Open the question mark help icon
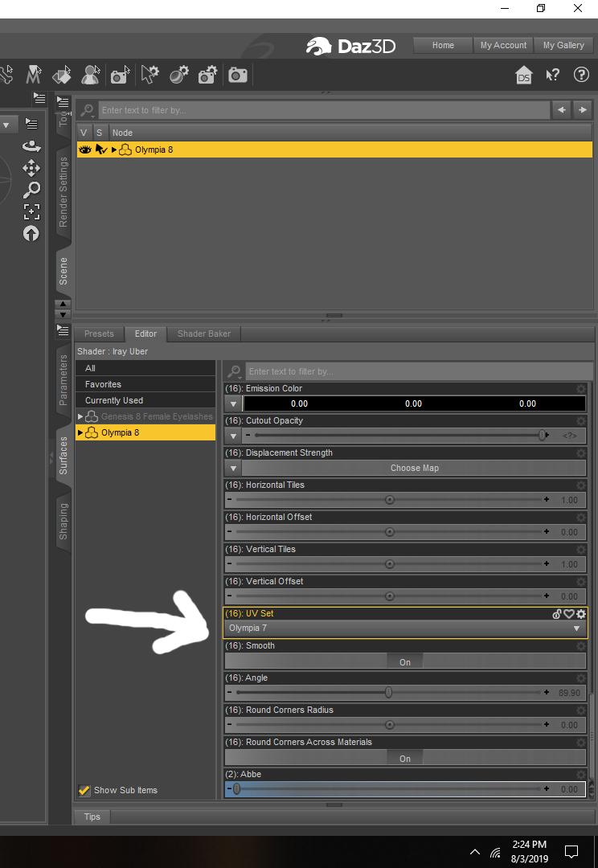This screenshot has height=868, width=598. 581,75
